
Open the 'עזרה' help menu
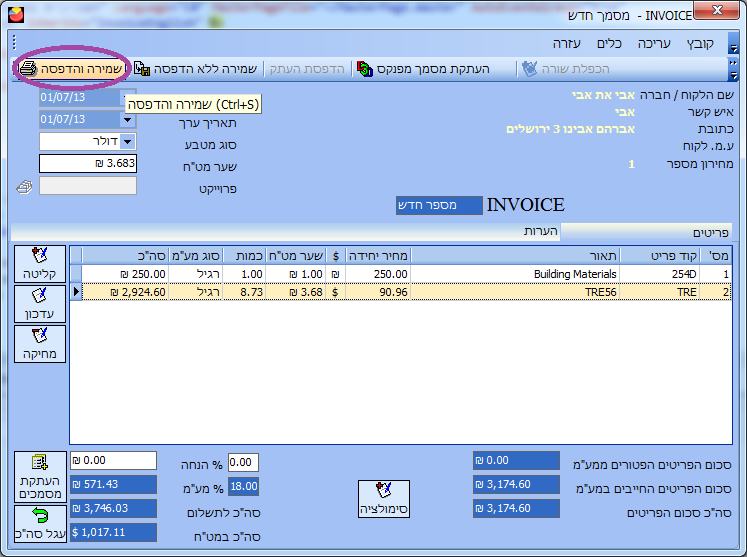click(x=568, y=44)
